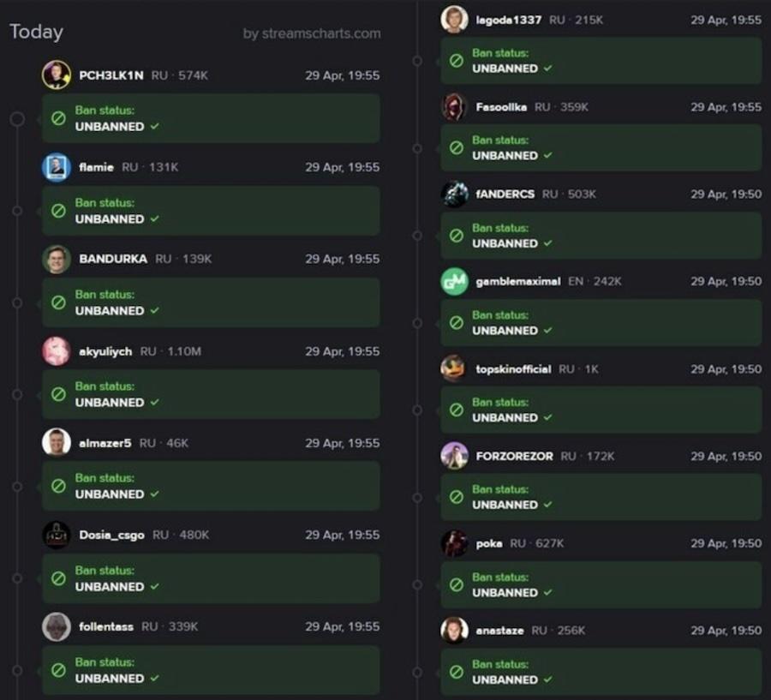Click the ban icon in Fasoolka's status card
Screen dimensions: 771x700
click(x=457, y=147)
